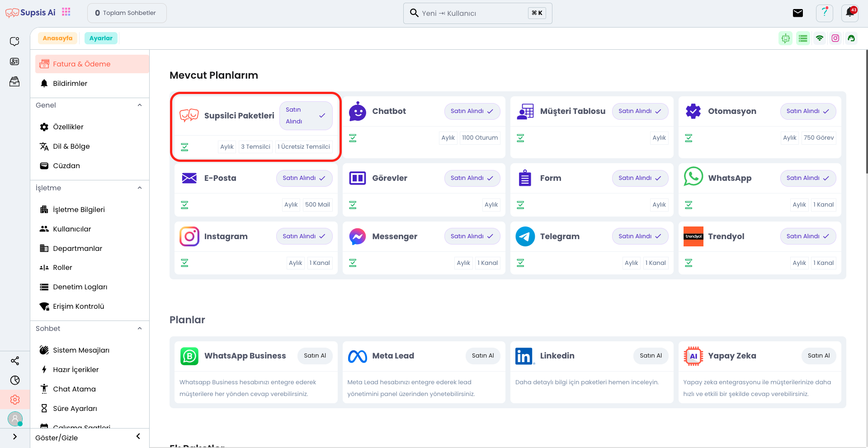Screen dimensions: 868x448
Task: Click the '1100 Oturum' tag on Chatbot
Action: point(480,138)
